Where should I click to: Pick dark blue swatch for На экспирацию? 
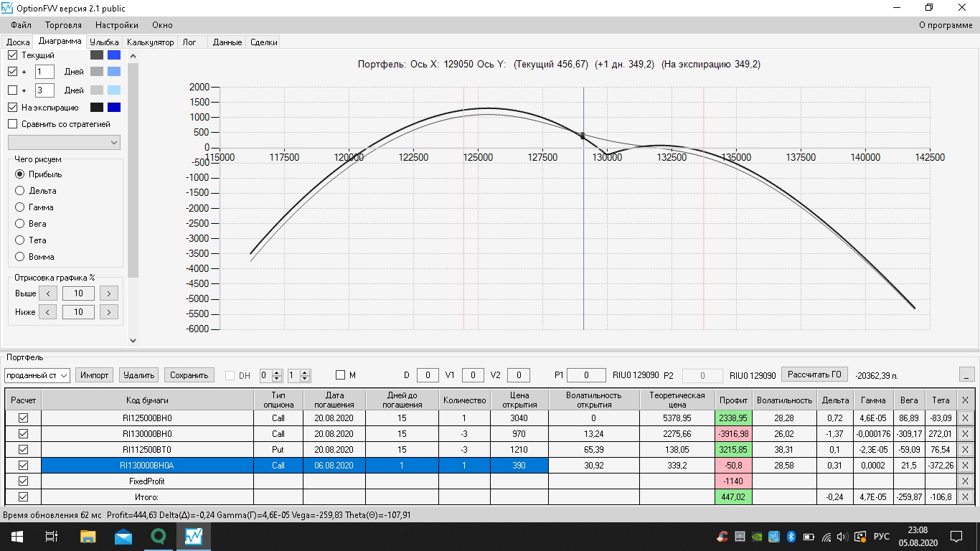114,108
